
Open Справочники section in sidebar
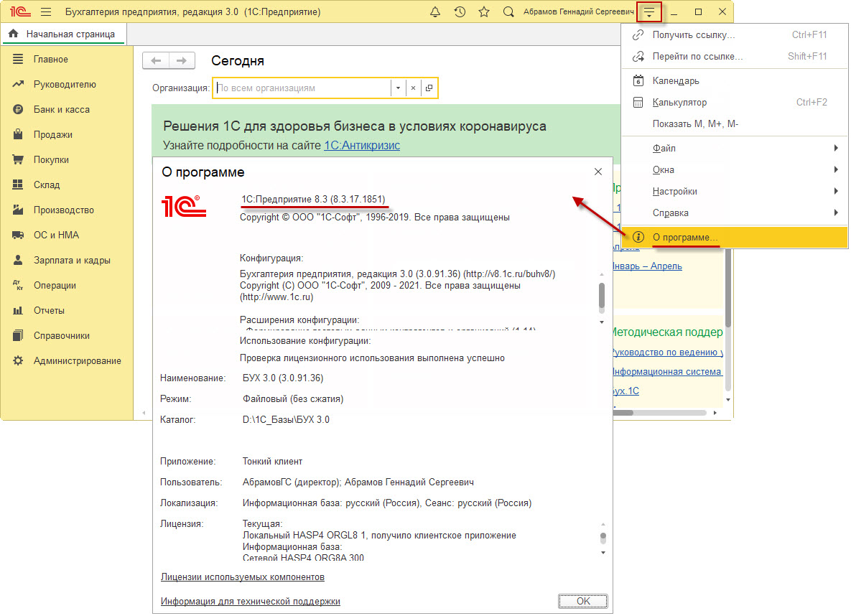pos(66,335)
